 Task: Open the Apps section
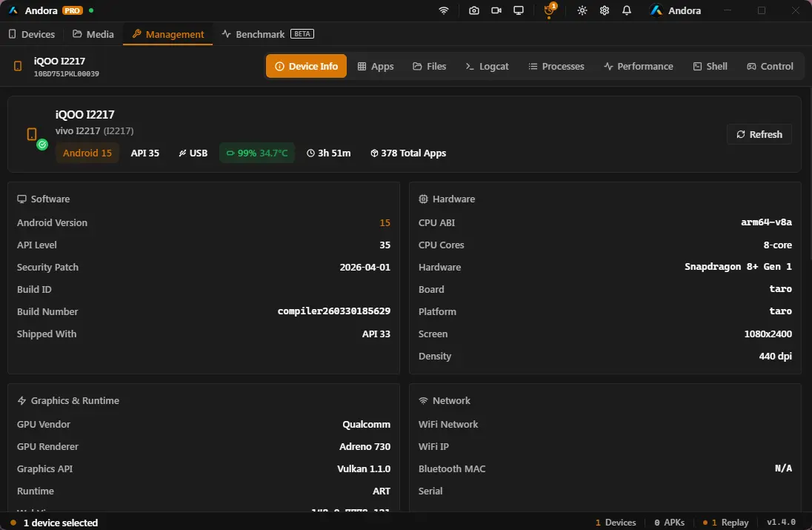click(x=376, y=66)
